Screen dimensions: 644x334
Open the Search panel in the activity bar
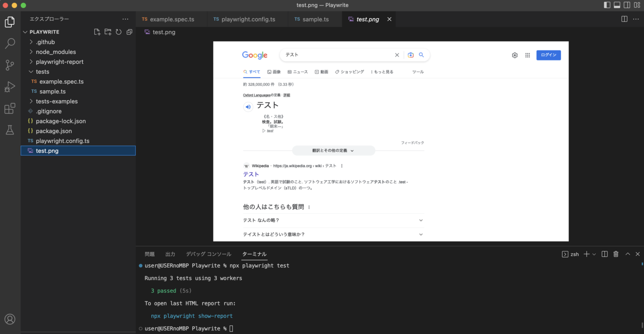coord(10,43)
